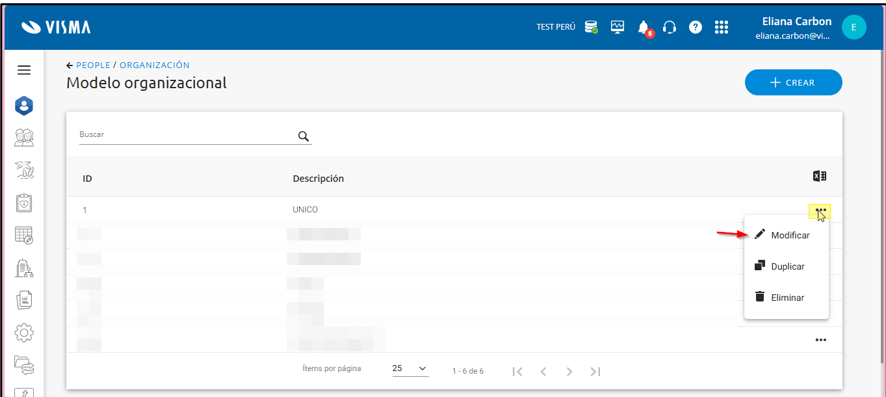Click the E user avatar circle
The width and height of the screenshot is (886, 397).
point(853,27)
